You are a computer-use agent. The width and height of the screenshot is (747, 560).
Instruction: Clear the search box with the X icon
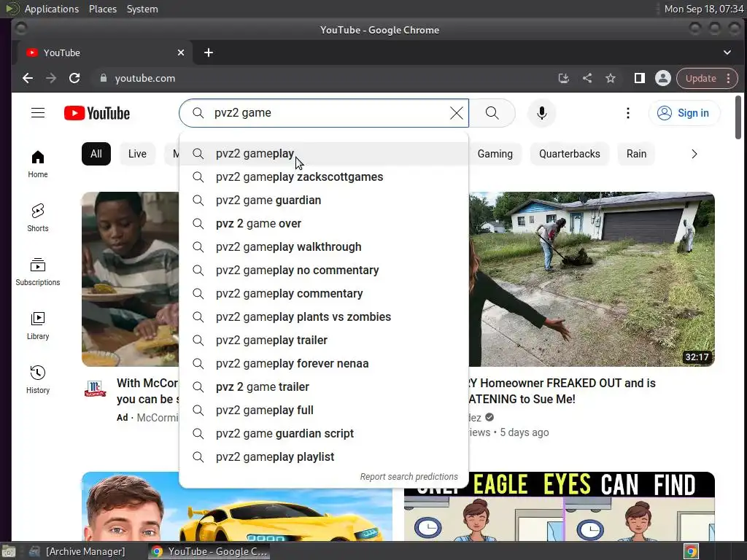tap(457, 113)
